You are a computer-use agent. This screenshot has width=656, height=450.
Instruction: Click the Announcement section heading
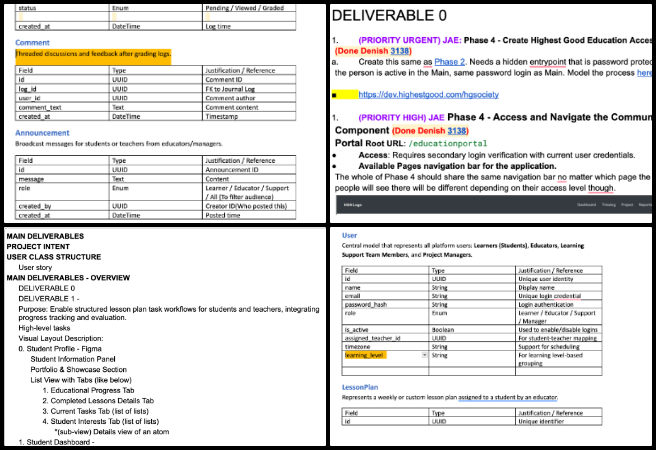42,133
